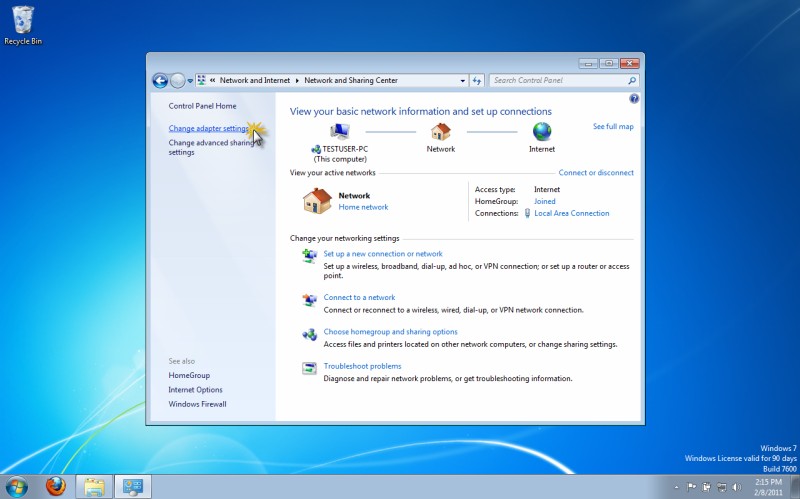Click Network and Internet breadcrumb
The image size is (800, 499).
[x=255, y=81]
